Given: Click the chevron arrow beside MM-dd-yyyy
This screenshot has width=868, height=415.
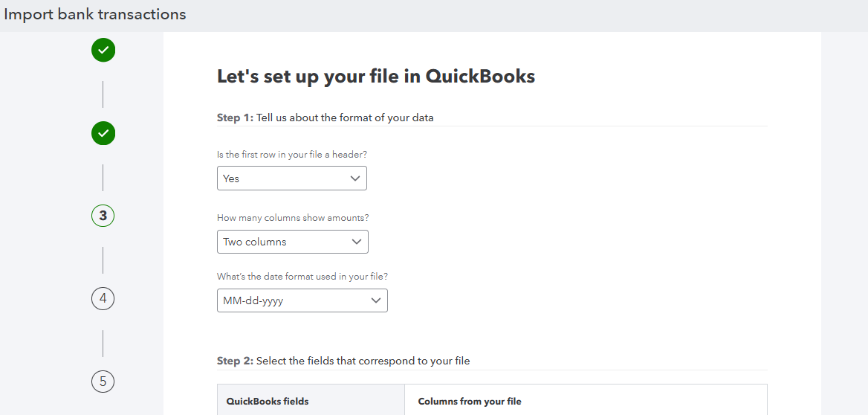Looking at the screenshot, I should point(375,300).
